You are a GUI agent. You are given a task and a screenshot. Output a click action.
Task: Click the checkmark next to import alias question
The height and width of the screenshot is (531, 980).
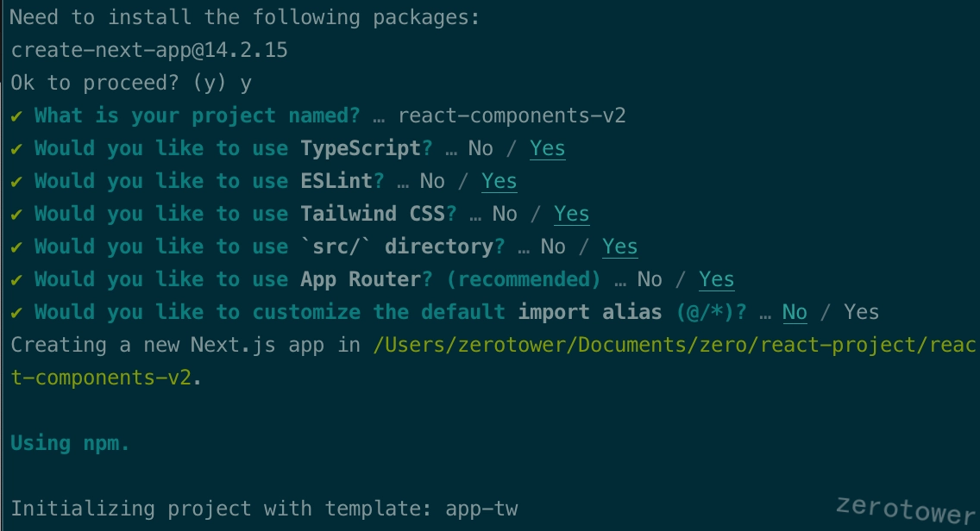point(17,312)
